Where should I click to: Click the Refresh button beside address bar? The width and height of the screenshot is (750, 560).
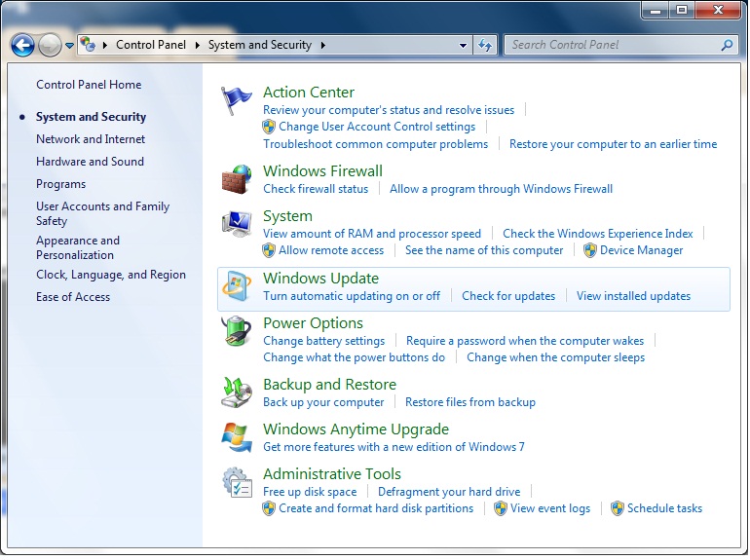click(485, 45)
